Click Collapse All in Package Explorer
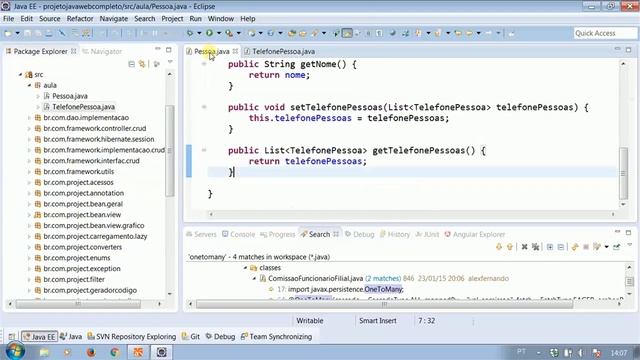Screen dimensions: 640x360 (131, 64)
